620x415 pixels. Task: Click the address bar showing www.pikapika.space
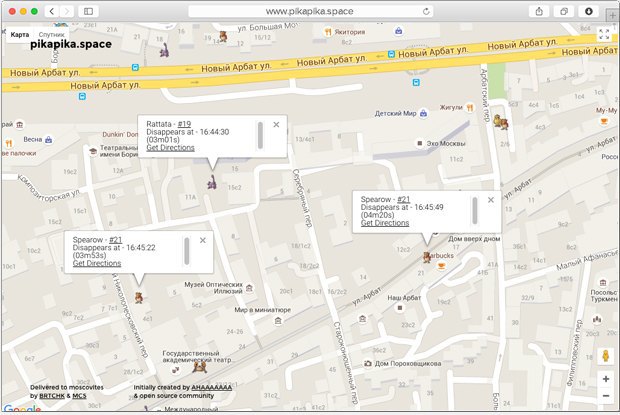[x=310, y=11]
